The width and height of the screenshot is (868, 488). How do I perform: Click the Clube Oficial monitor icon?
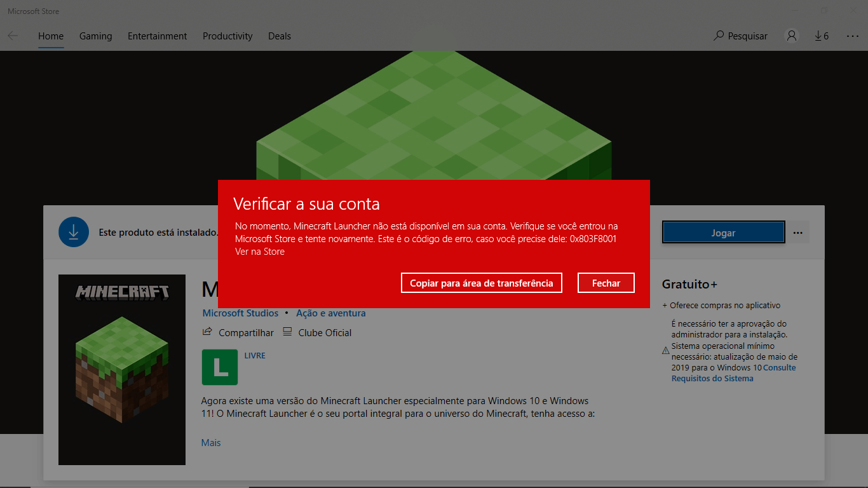(x=287, y=332)
